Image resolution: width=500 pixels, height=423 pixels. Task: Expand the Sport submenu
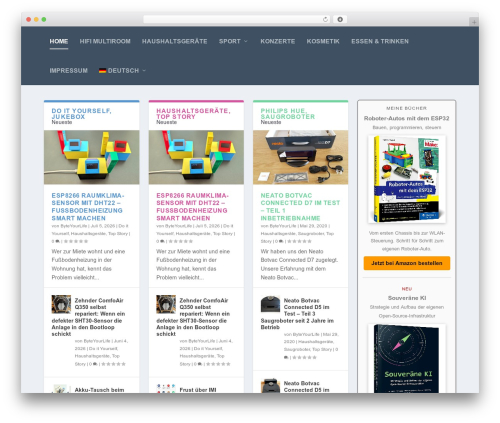(233, 41)
